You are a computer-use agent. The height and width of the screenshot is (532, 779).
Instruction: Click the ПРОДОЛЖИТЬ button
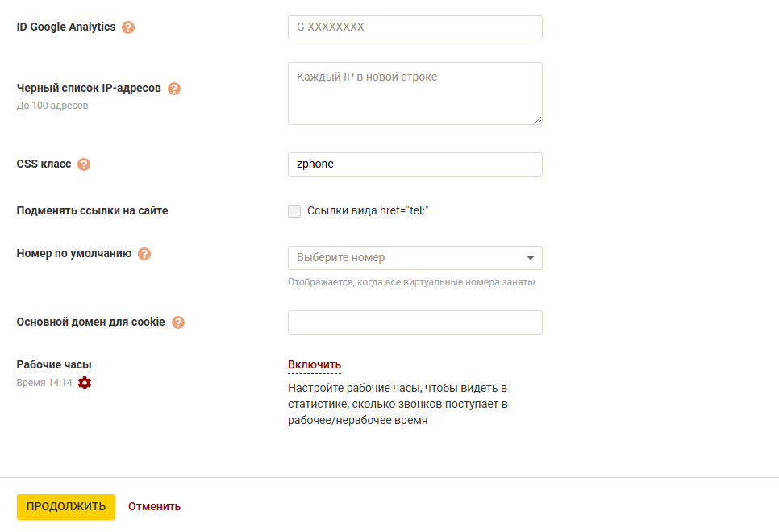66,507
